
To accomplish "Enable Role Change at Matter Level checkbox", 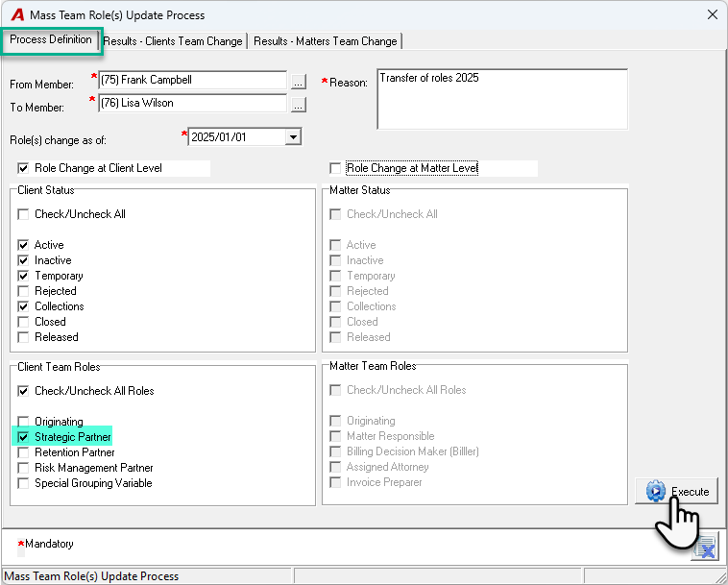I will [x=335, y=168].
